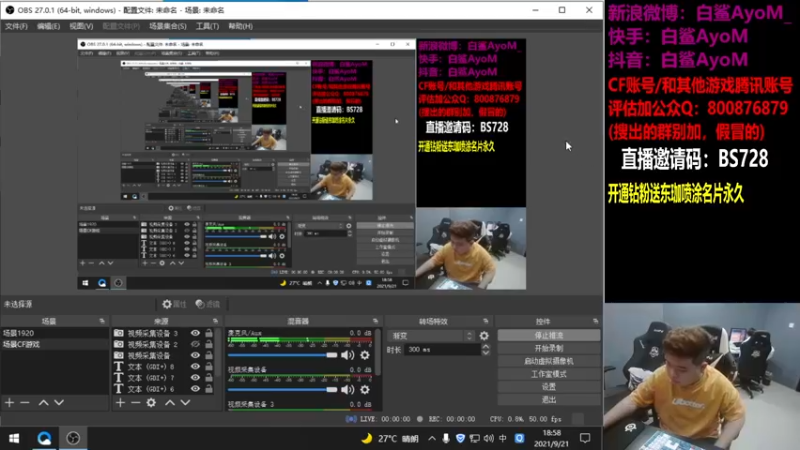800x450 pixels.
Task: Open the 文件(F) menu
Action: tap(16, 26)
